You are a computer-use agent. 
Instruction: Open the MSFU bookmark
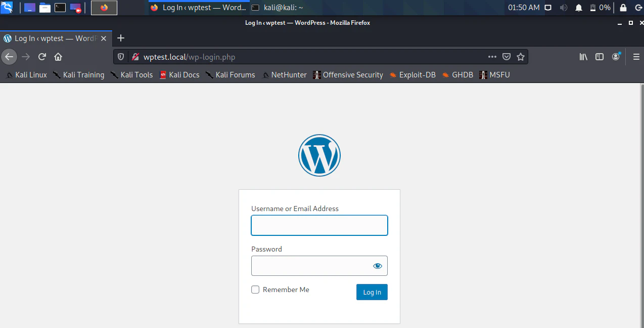tap(494, 75)
